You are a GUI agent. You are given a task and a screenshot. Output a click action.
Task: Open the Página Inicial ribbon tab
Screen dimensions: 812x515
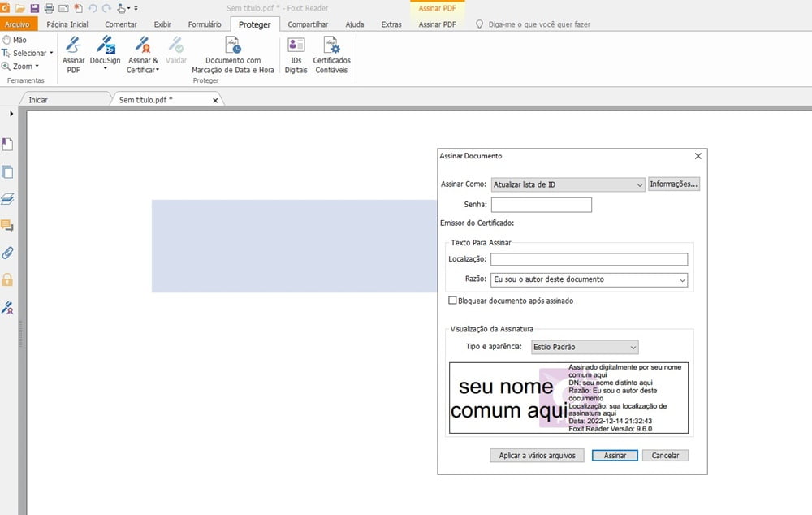[x=67, y=24]
